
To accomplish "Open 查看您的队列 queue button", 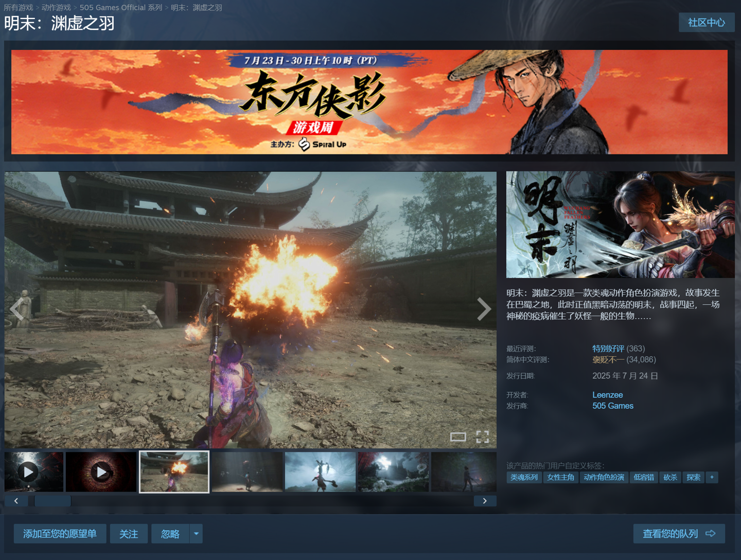I will [679, 534].
